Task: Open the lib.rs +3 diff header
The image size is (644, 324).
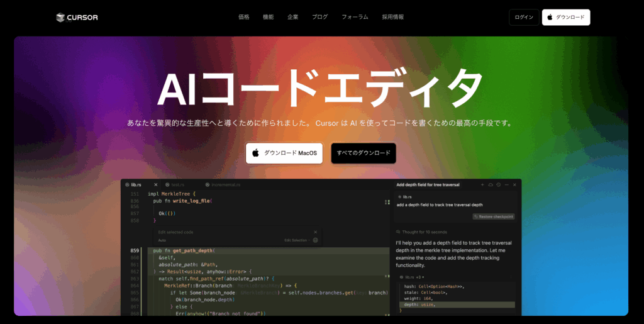Action: [x=412, y=277]
